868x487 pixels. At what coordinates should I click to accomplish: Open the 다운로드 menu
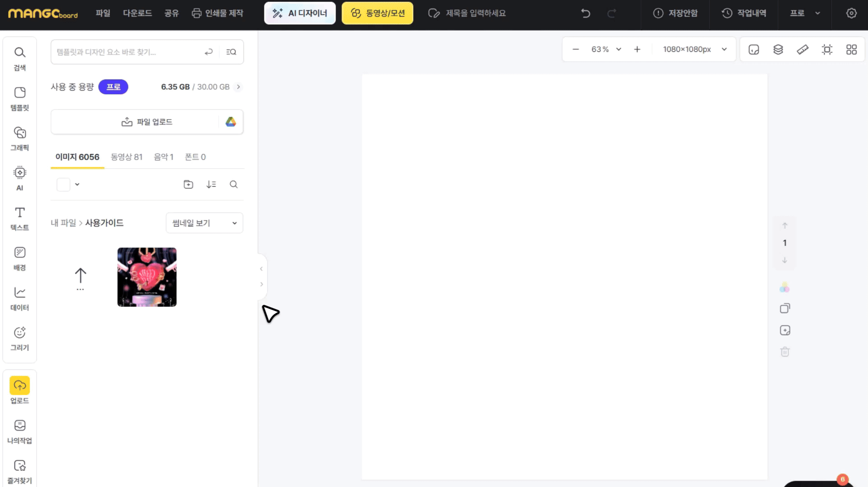point(137,13)
